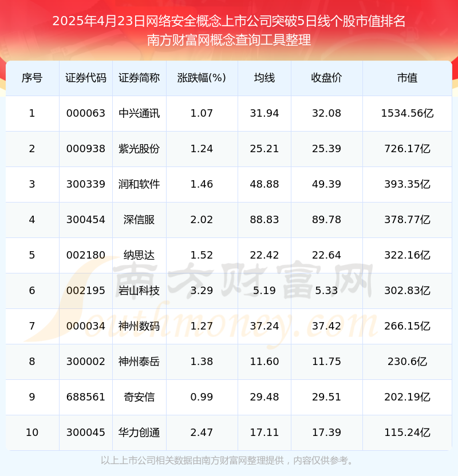The height and width of the screenshot is (476, 458).
Task: Click closing price 29.51
Action: click(326, 397)
